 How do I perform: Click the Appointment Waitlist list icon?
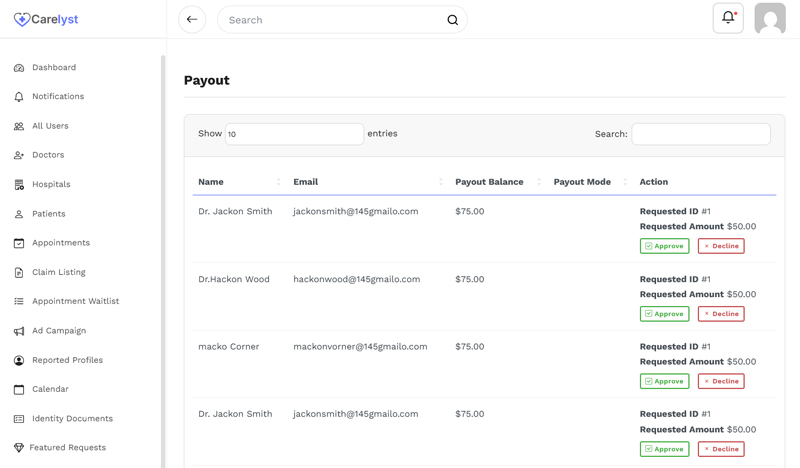(19, 302)
